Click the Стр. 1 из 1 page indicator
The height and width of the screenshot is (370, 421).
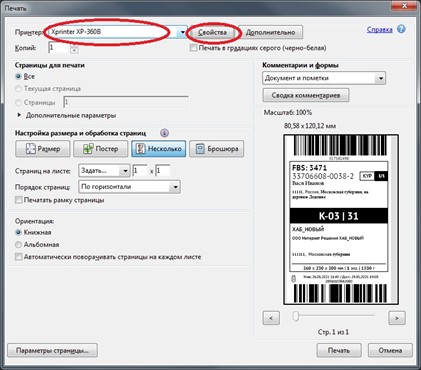(x=333, y=332)
